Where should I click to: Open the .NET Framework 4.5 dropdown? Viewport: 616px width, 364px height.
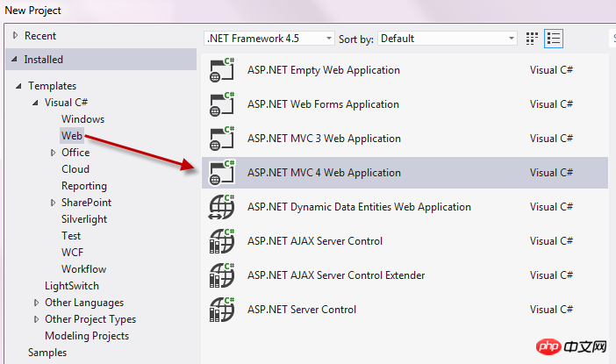coord(269,39)
